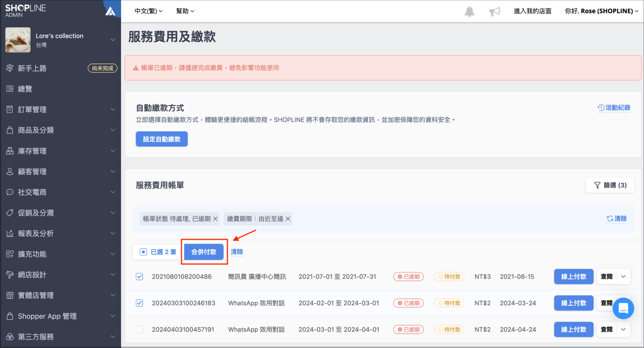Open the 報表及分析 sidebar menu

click(61, 233)
